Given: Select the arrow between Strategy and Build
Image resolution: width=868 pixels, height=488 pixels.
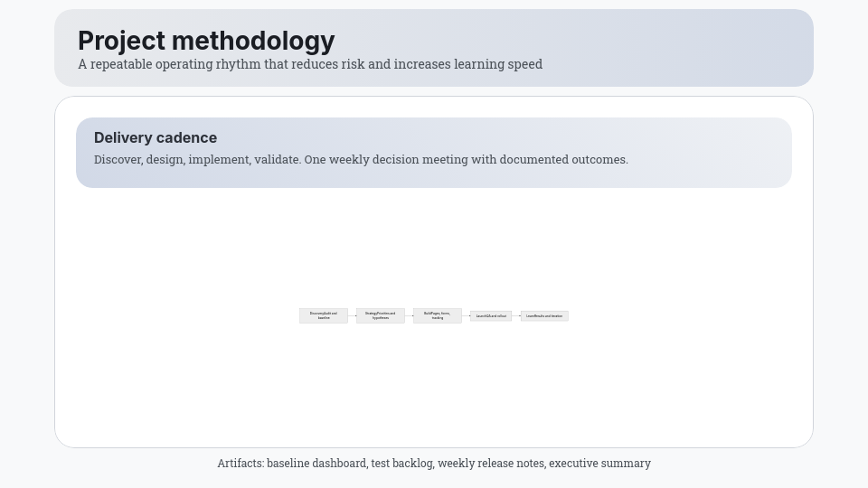Looking at the screenshot, I should (x=409, y=315).
